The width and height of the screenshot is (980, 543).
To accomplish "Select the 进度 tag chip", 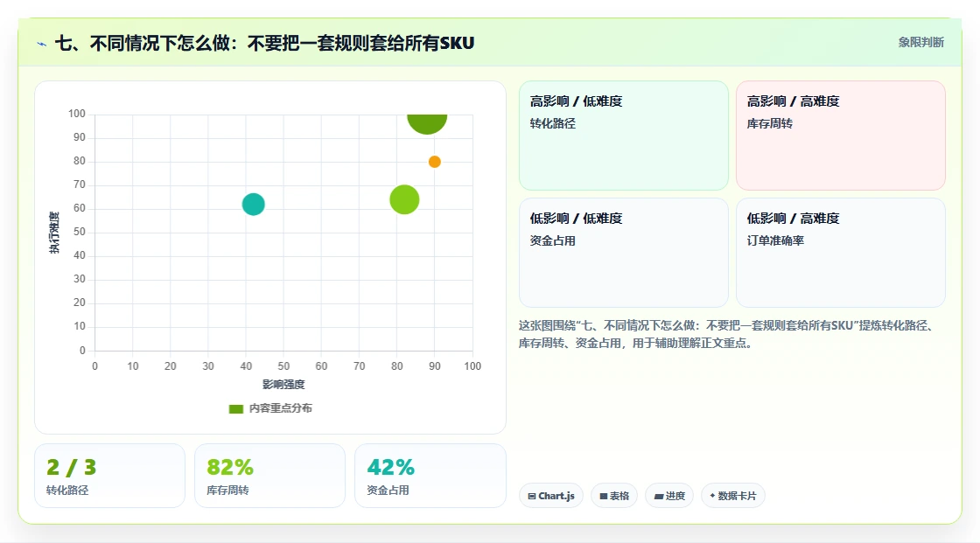I will [669, 496].
